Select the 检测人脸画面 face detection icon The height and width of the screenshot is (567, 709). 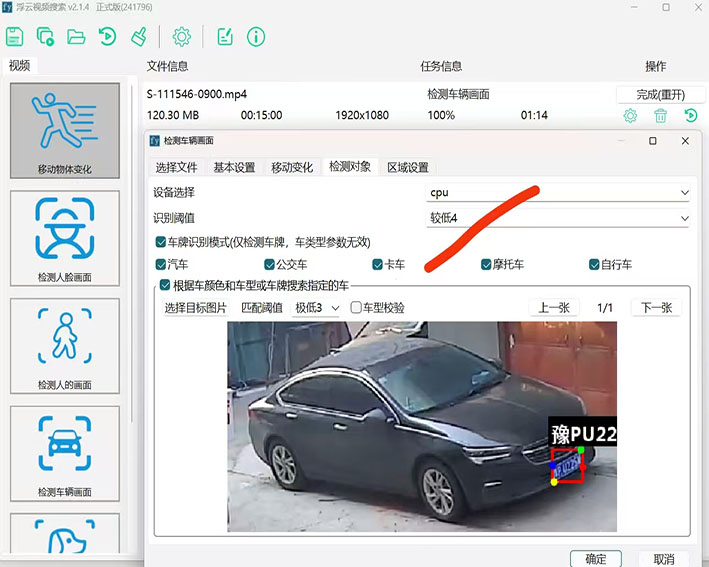coord(65,238)
